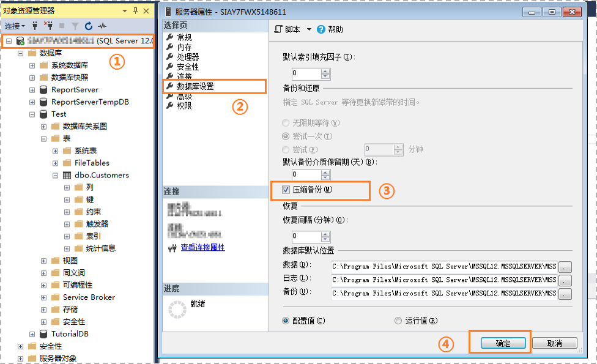This screenshot has height=364, width=597.
Task: Select the 触发器 tree item
Action: 97,224
